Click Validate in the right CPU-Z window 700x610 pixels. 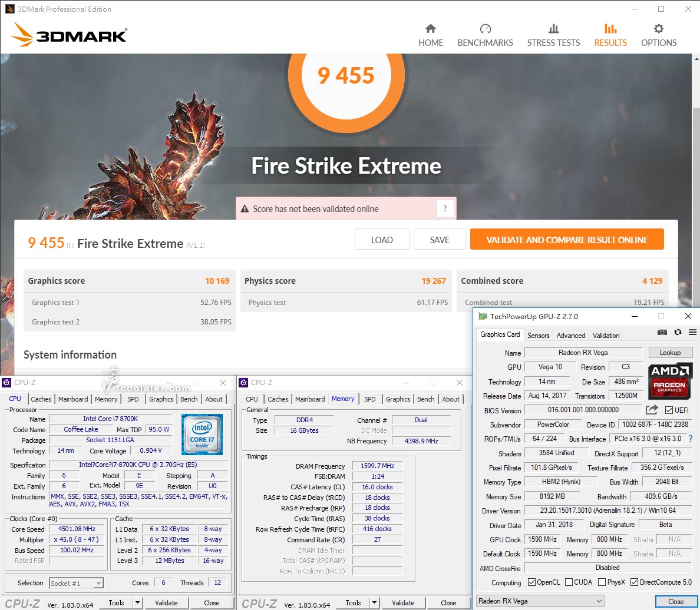[402, 603]
